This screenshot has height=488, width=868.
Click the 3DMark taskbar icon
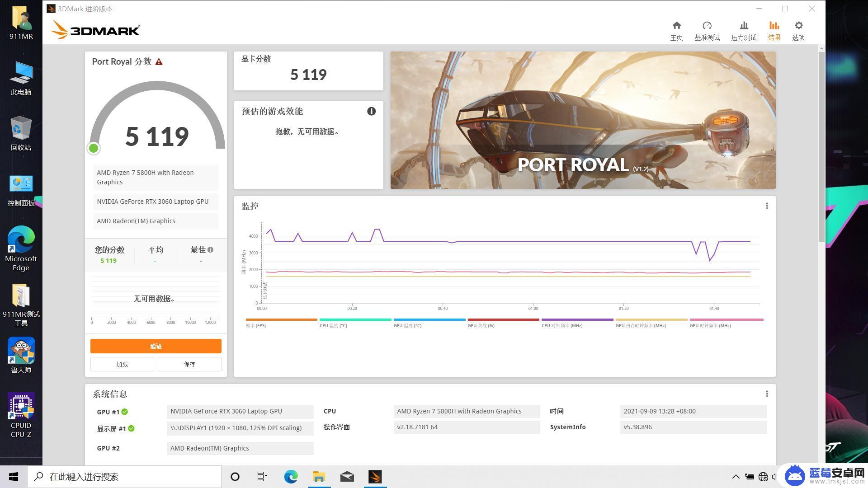coord(375,477)
